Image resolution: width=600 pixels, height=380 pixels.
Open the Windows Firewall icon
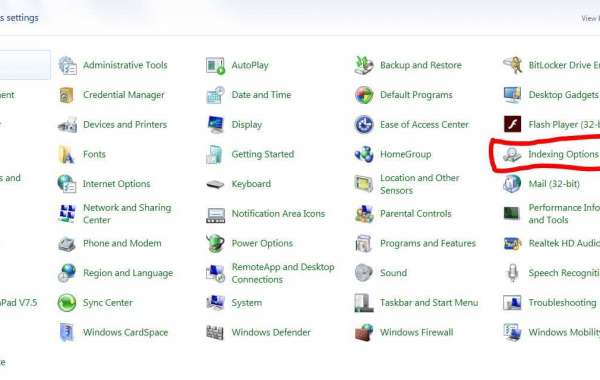(364, 333)
